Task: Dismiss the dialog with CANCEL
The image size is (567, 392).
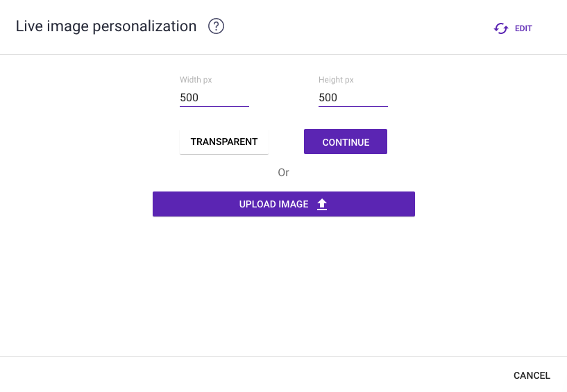Action: point(532,375)
